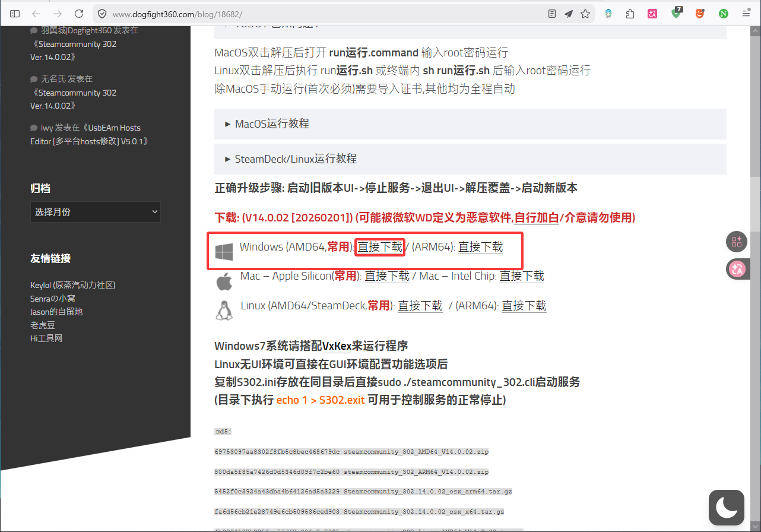Click the Linux penguin icon in download list
The image size is (761, 532).
(x=224, y=310)
